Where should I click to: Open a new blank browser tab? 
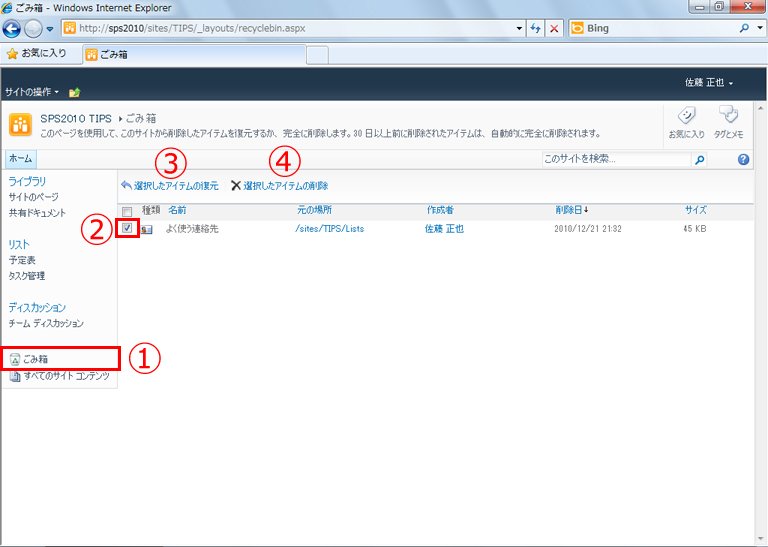317,55
